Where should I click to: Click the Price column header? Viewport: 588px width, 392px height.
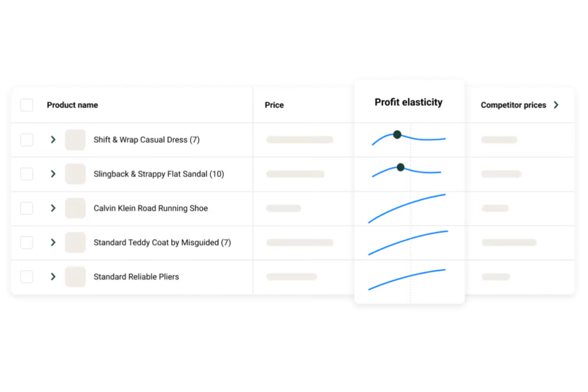pos(274,105)
